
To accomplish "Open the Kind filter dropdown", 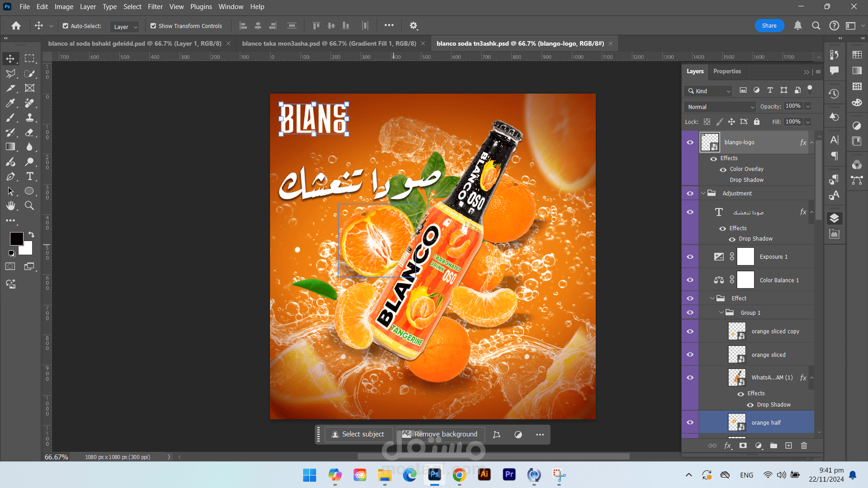I will [708, 91].
